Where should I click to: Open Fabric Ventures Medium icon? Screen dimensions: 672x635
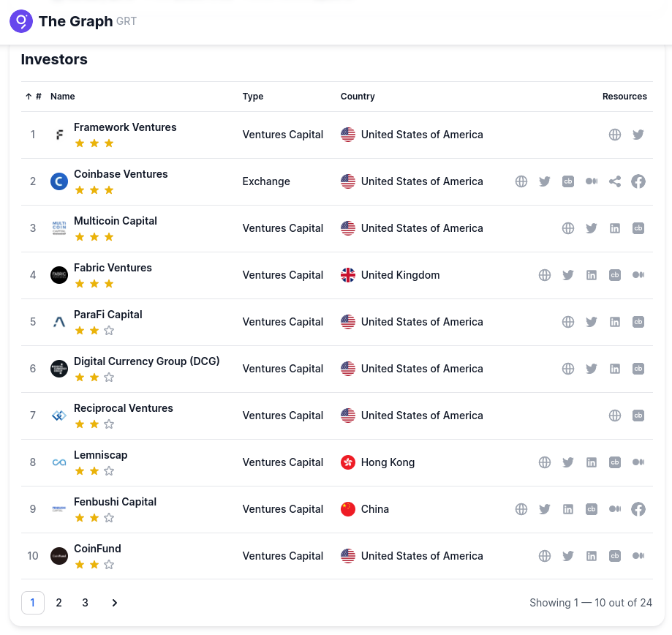click(638, 275)
